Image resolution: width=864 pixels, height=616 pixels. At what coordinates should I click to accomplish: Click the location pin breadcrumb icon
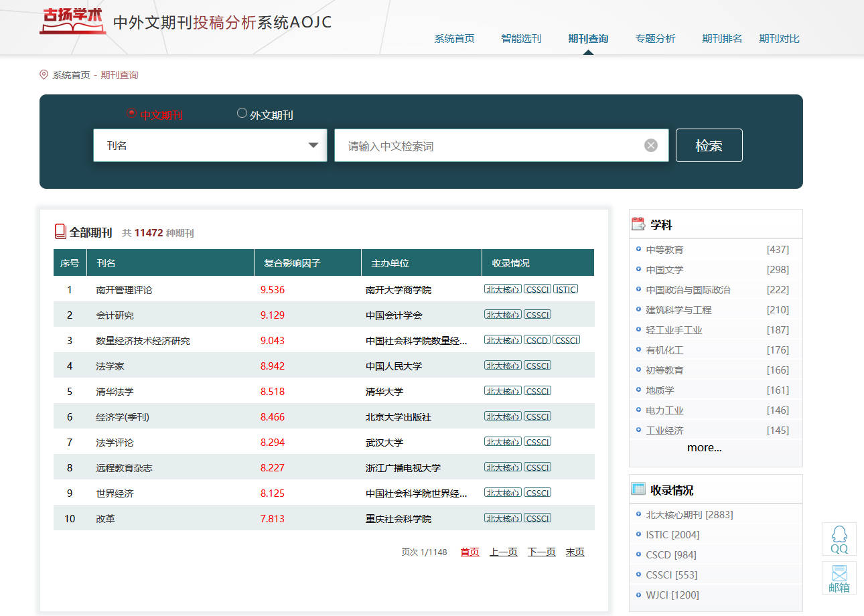pos(44,75)
